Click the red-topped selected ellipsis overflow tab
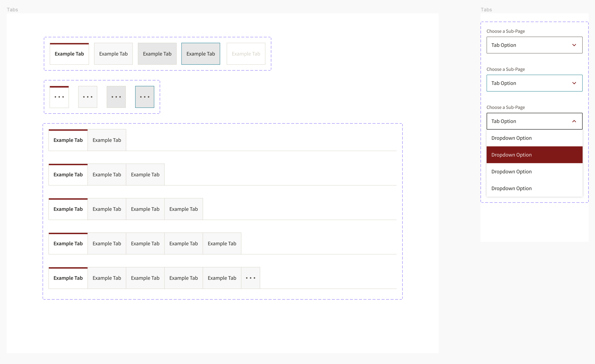The height and width of the screenshot is (364, 595). 59,97
